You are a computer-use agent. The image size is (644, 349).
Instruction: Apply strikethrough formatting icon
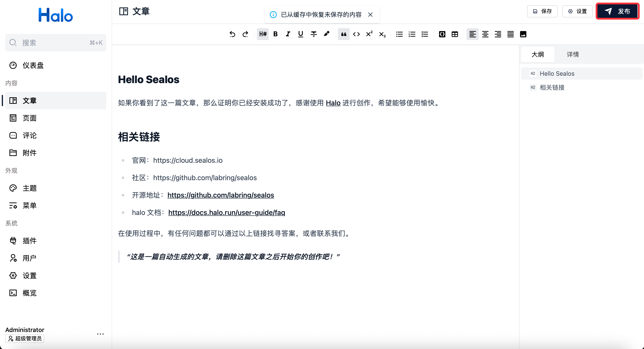314,34
